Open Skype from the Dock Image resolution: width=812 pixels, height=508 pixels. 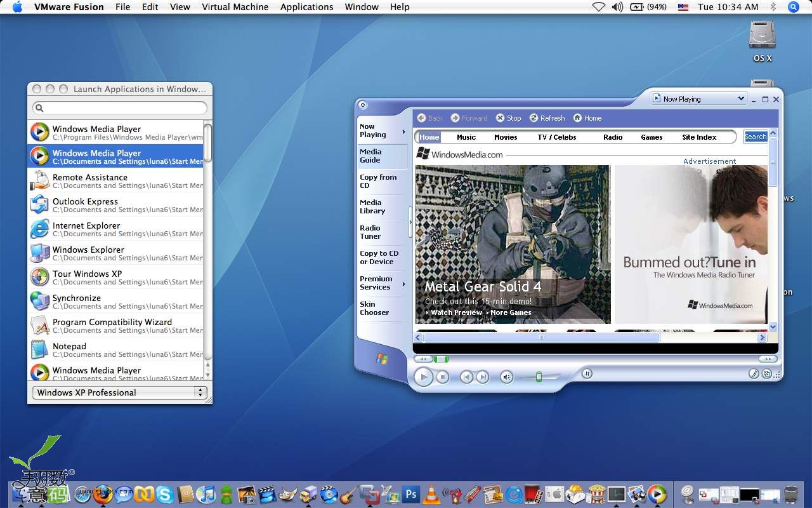[x=165, y=494]
